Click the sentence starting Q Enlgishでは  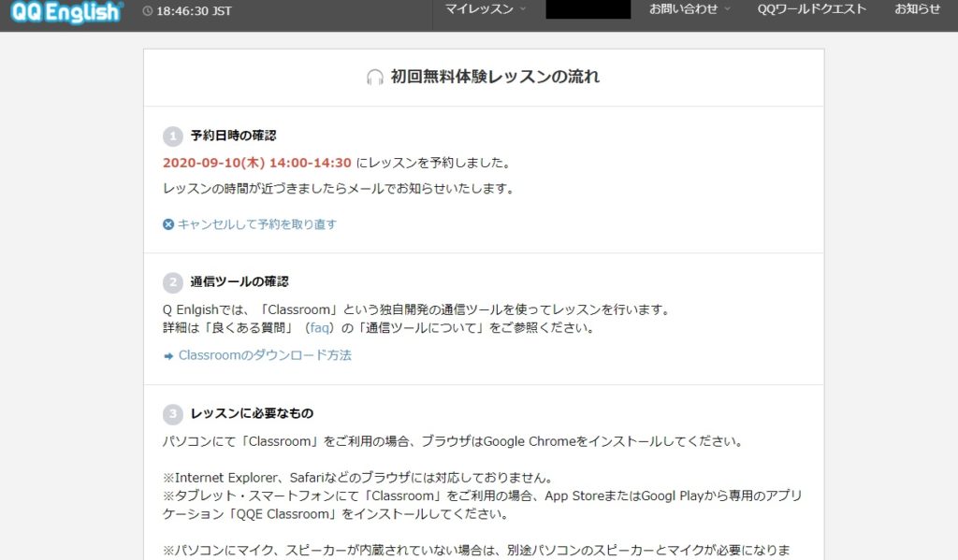point(416,309)
